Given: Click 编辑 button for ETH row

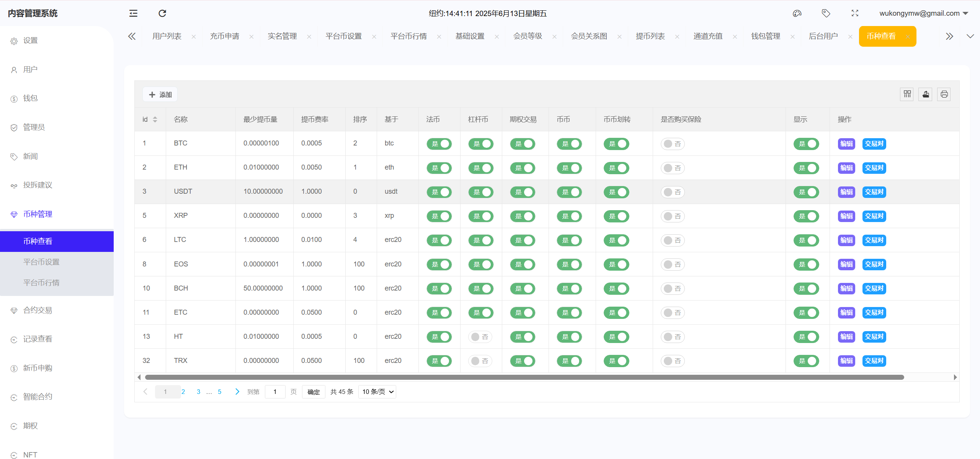Looking at the screenshot, I should [x=846, y=168].
